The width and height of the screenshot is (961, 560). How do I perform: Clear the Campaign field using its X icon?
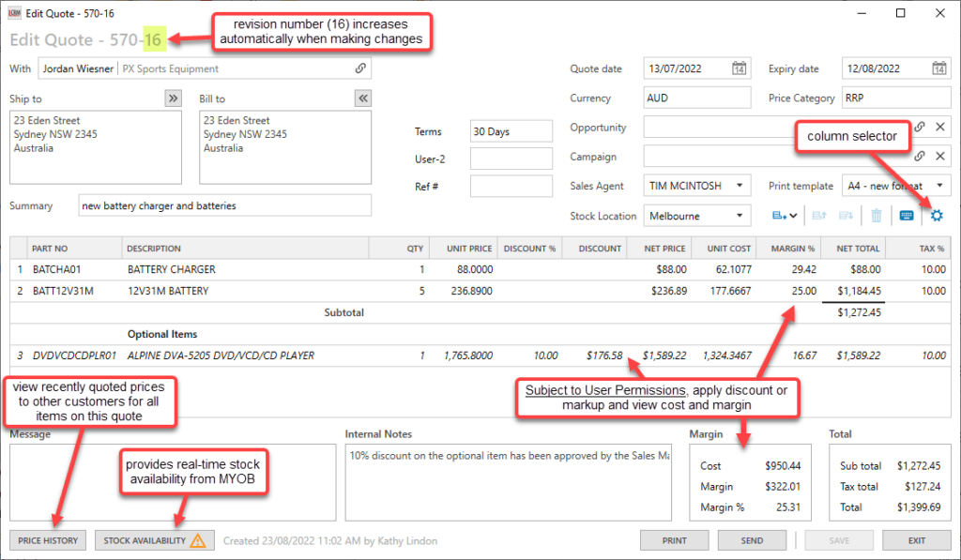[941, 157]
